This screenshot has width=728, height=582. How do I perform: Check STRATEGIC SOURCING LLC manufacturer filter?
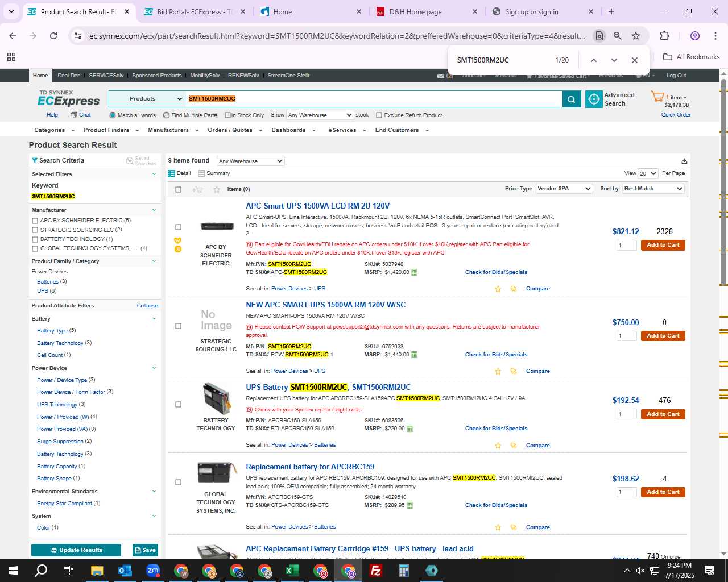pyautogui.click(x=35, y=230)
